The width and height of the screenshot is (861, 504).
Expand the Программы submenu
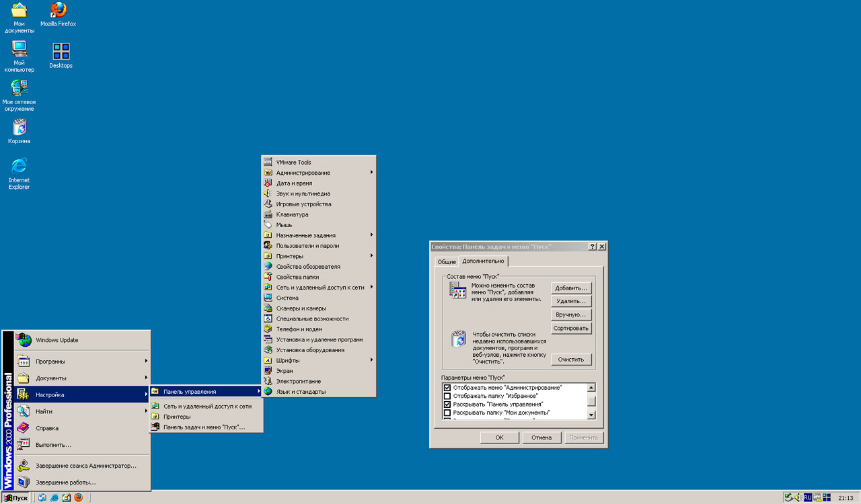point(81,362)
